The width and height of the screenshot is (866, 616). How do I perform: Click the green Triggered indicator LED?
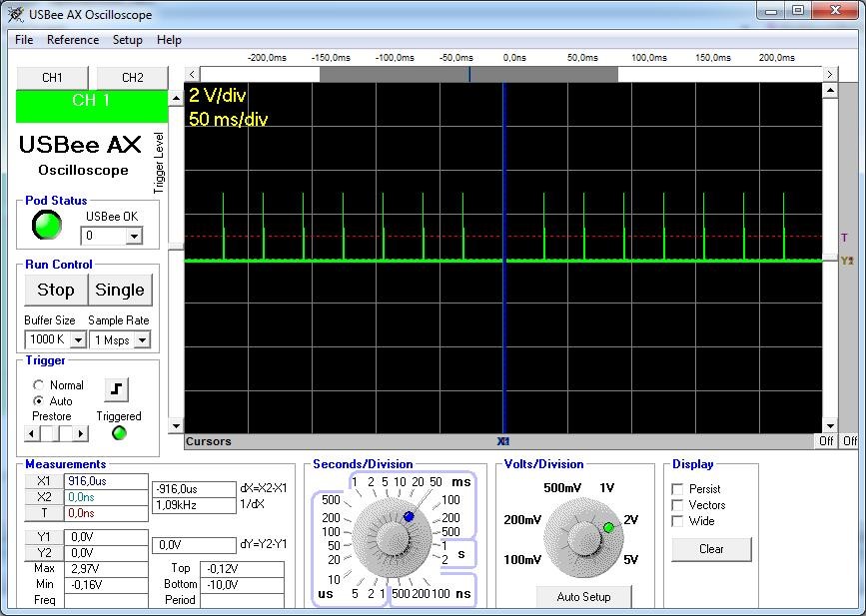click(x=119, y=433)
